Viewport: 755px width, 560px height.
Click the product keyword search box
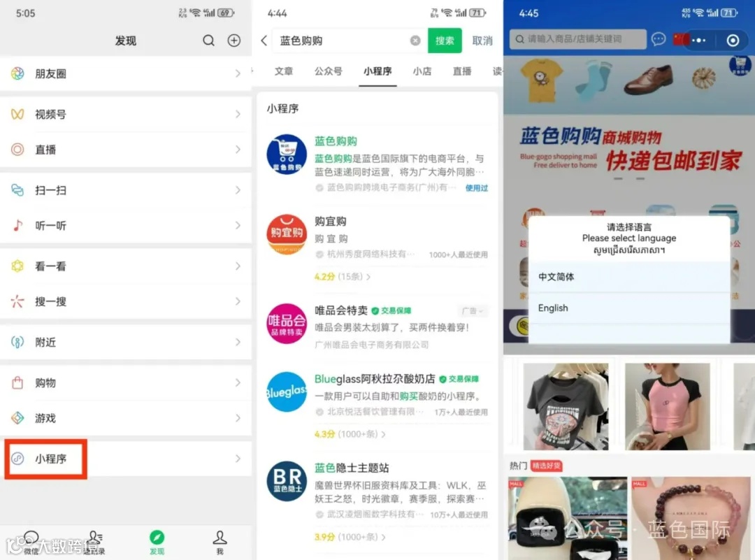pos(578,39)
